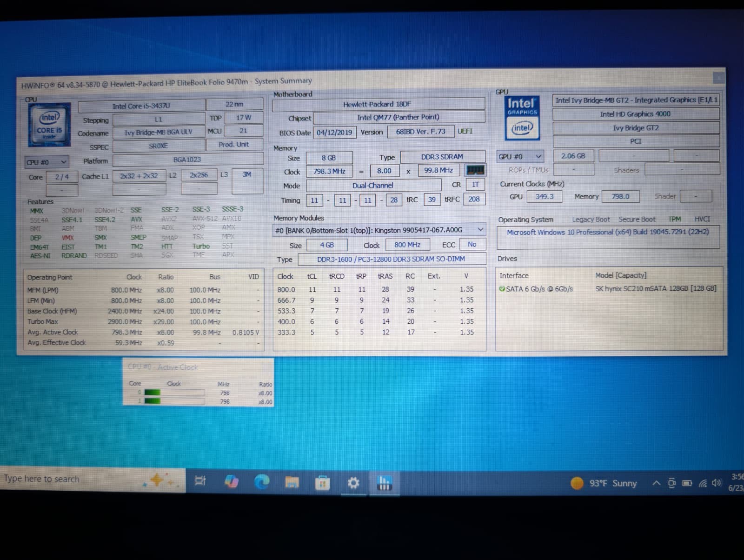Open File Explorer from the taskbar

(x=292, y=482)
